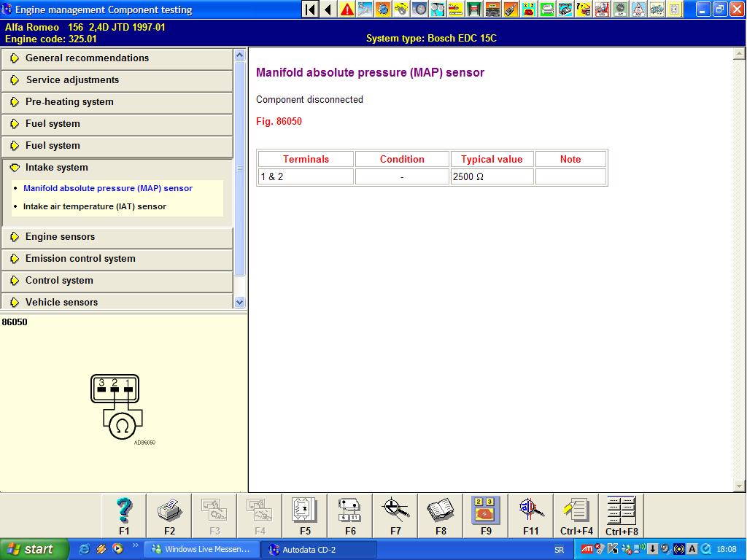Click the yellow question-mark car icon
747x560 pixels.
[584, 9]
